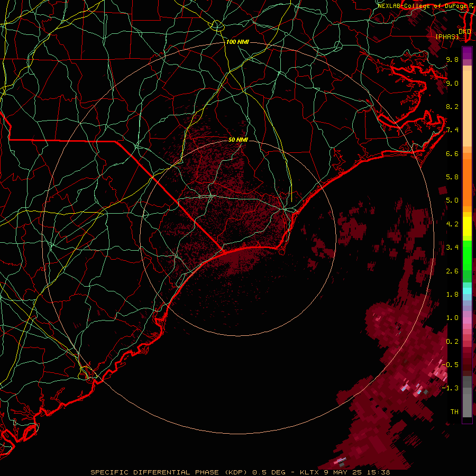
Task: Click the yellow band of the color bar
Action: 467,226
